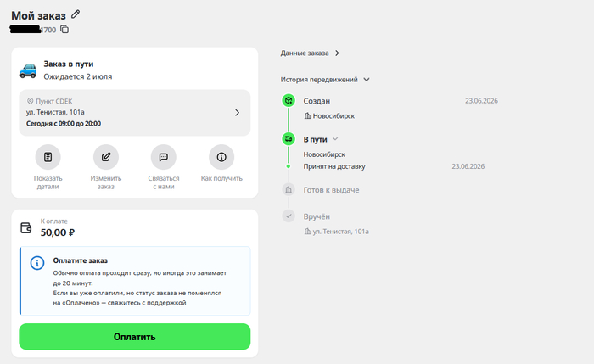Collapse the В пути step details
Image resolution: width=594 pixels, height=364 pixels.
(x=335, y=139)
